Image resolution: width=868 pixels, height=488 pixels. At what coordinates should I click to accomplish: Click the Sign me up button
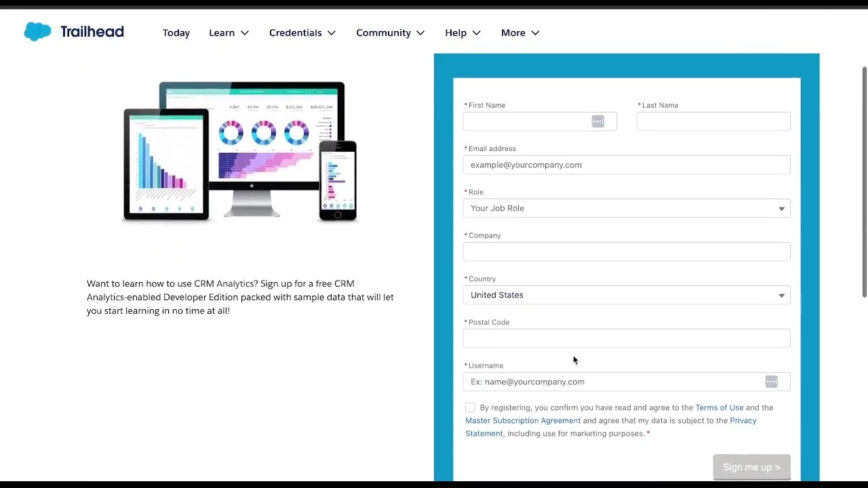751,467
